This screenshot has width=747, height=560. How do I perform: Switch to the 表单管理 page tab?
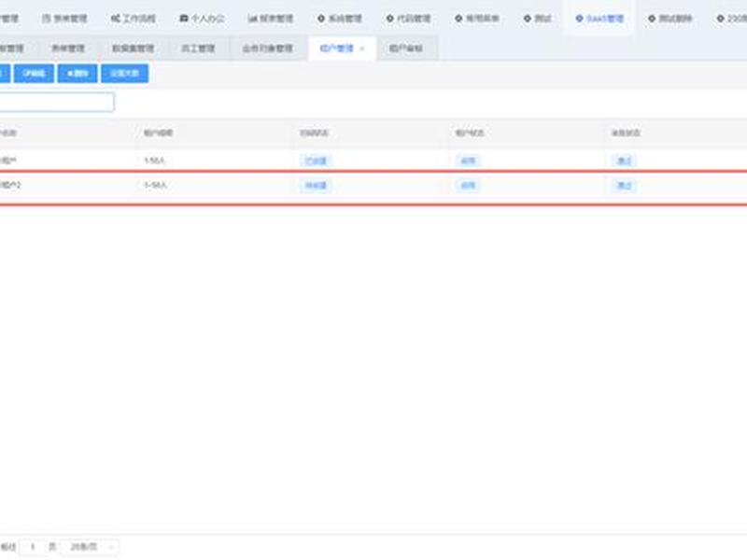[67, 49]
